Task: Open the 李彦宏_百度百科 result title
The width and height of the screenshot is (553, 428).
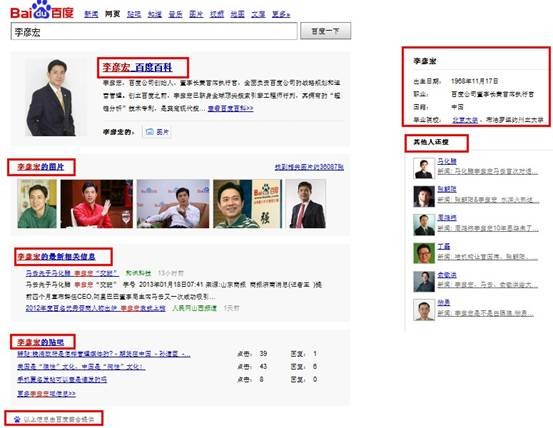Action: pos(138,67)
